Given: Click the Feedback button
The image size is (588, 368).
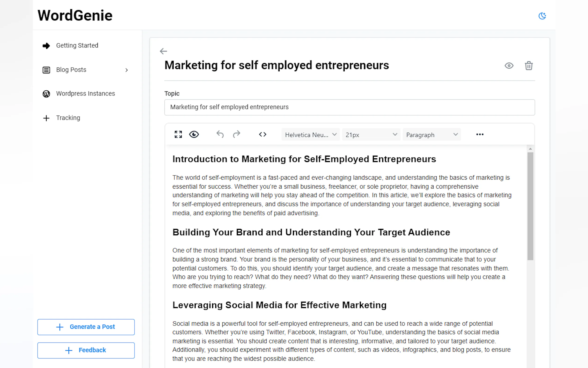Looking at the screenshot, I should coord(86,350).
